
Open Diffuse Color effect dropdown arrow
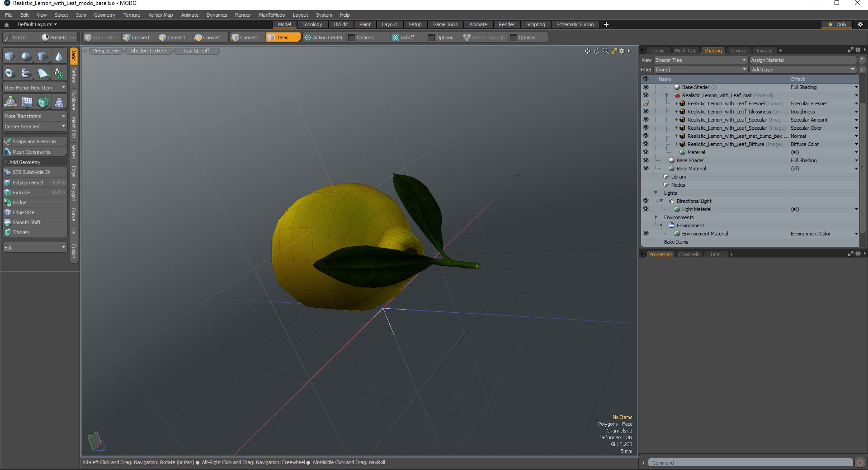[856, 144]
